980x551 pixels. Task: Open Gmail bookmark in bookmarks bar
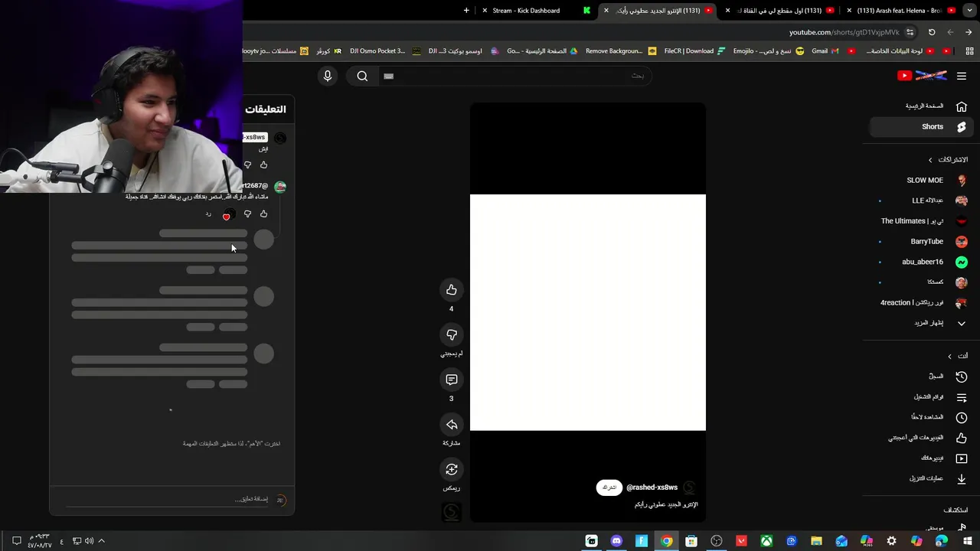(x=825, y=51)
